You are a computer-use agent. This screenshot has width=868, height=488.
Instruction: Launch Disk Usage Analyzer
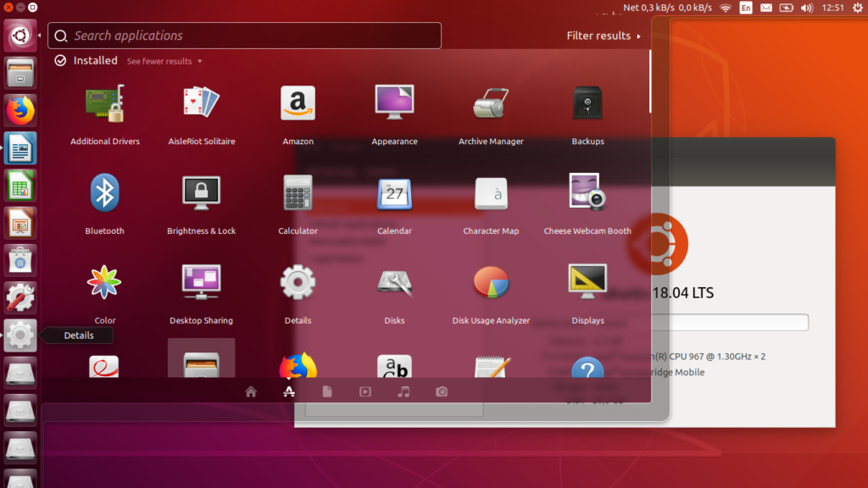[491, 284]
